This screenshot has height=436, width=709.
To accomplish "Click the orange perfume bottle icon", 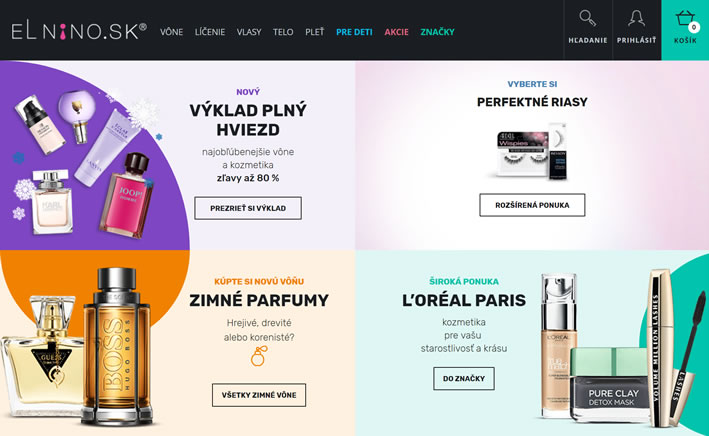I will (x=259, y=356).
